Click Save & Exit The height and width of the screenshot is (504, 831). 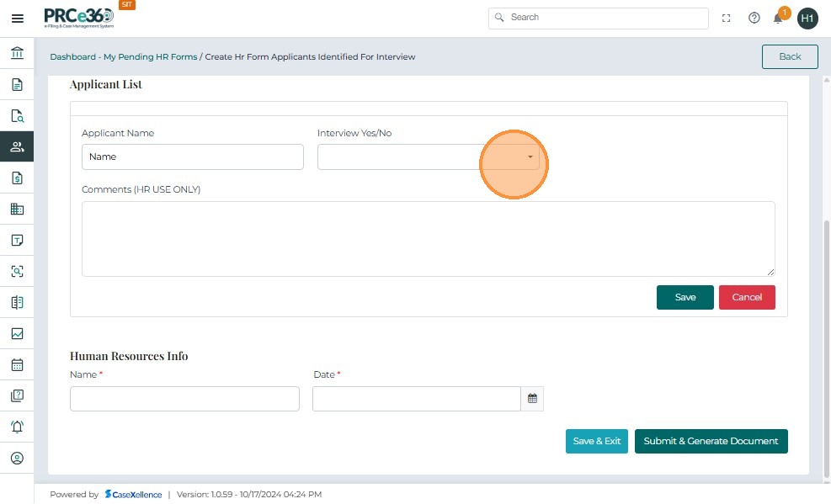click(x=596, y=441)
